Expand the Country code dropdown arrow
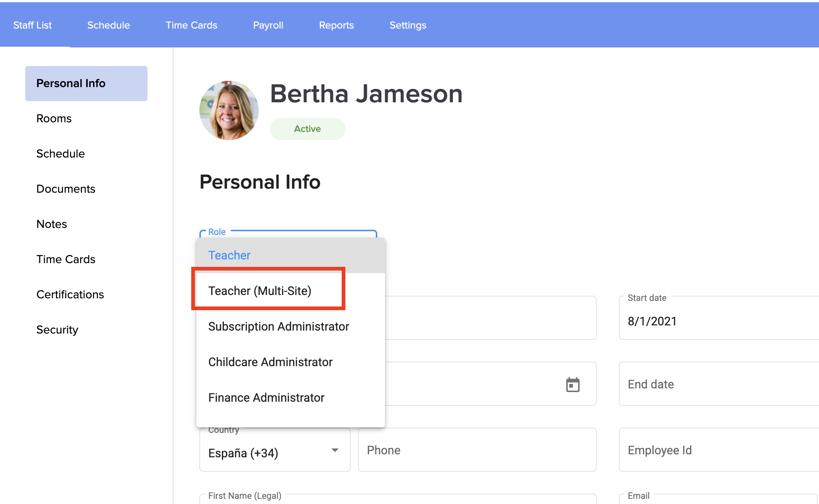 (335, 450)
